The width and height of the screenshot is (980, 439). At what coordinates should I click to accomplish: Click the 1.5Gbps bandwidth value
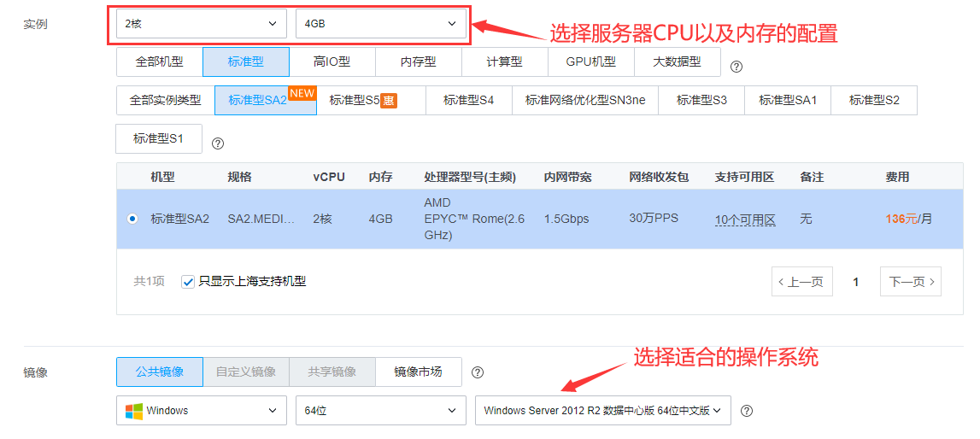(x=566, y=219)
